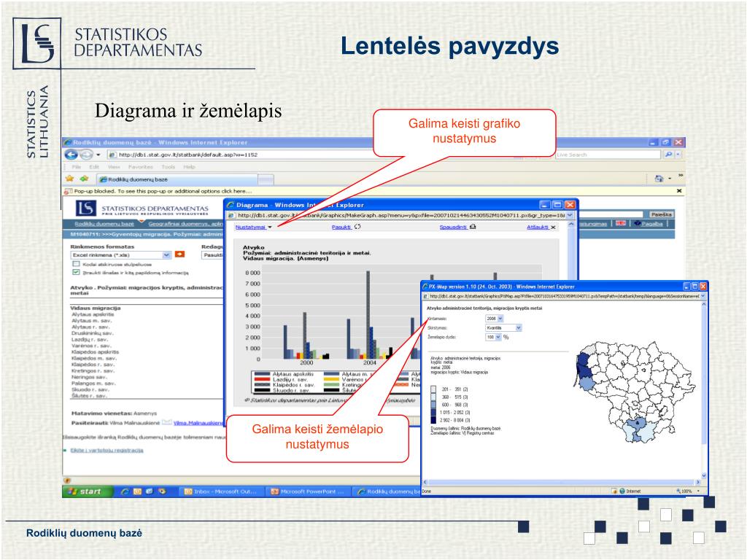
Task: Click the darkest legend swatch 2 902 - 8 004
Action: click(x=433, y=420)
